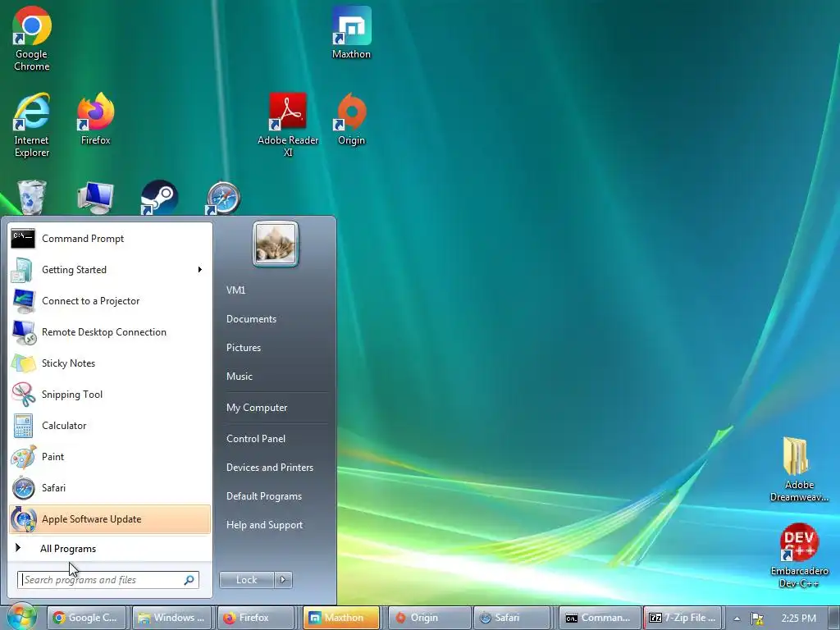Viewport: 840px width, 630px height.
Task: Switch to Google Chrome taskbar button
Action: click(86, 618)
